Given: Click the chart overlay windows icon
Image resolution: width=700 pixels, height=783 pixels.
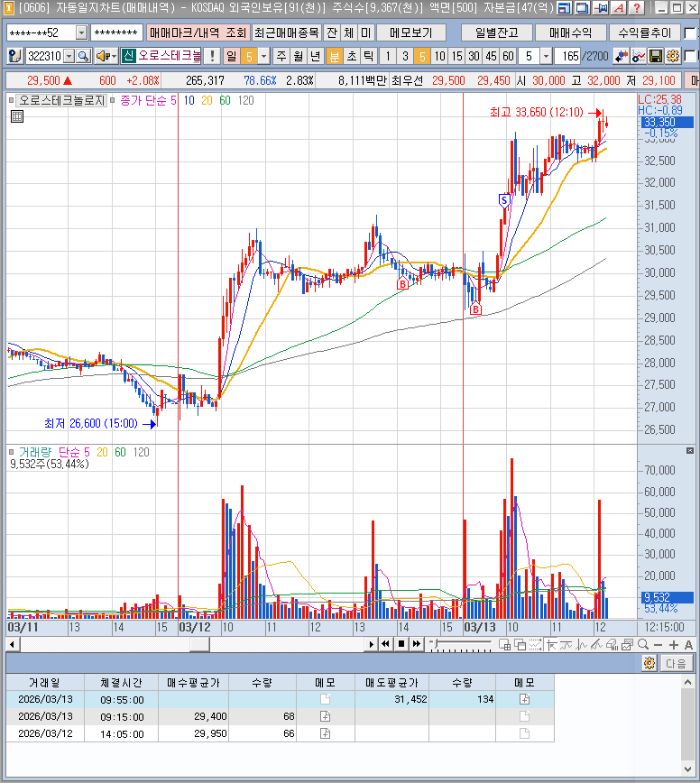Looking at the screenshot, I should pyautogui.click(x=627, y=645).
